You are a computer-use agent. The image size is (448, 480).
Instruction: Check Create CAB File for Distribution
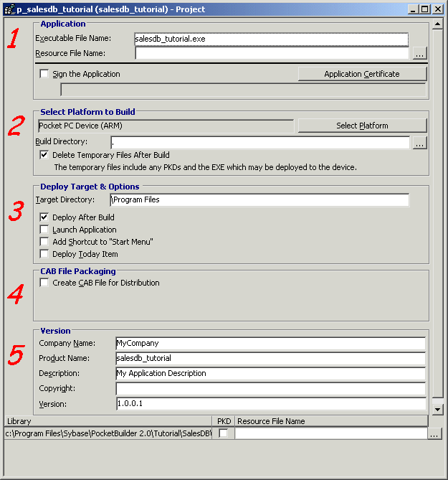click(x=44, y=283)
